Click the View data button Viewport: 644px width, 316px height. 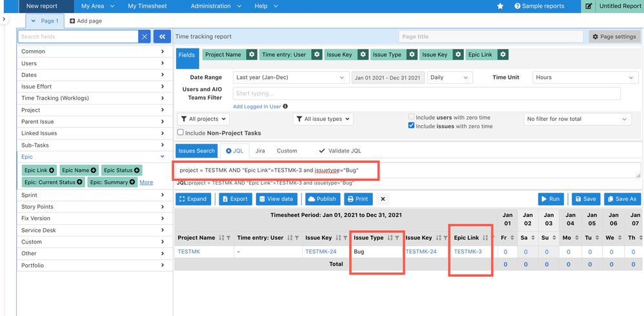click(277, 199)
